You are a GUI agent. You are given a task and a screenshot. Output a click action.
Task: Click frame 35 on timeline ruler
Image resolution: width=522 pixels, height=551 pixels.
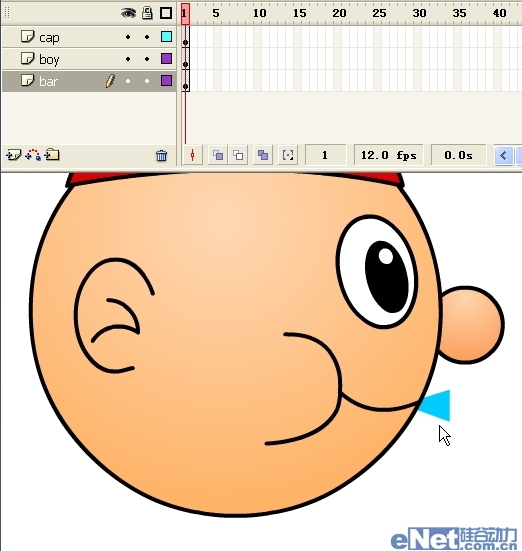pos(459,13)
